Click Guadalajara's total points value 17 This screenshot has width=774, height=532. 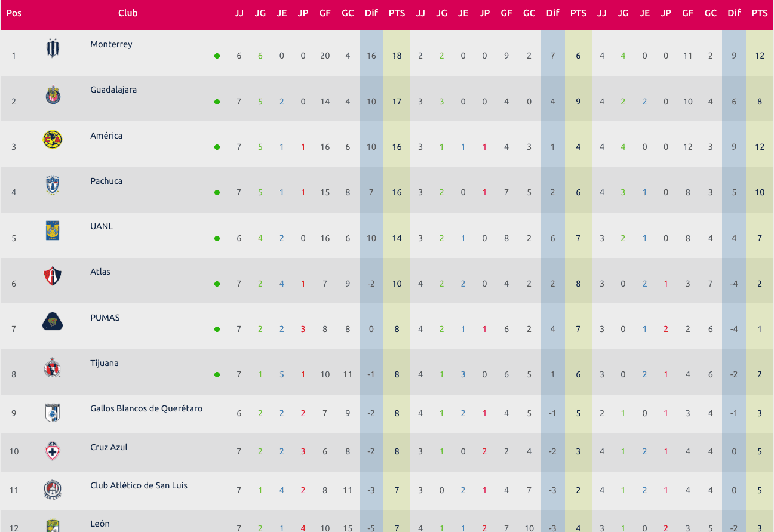pos(397,102)
